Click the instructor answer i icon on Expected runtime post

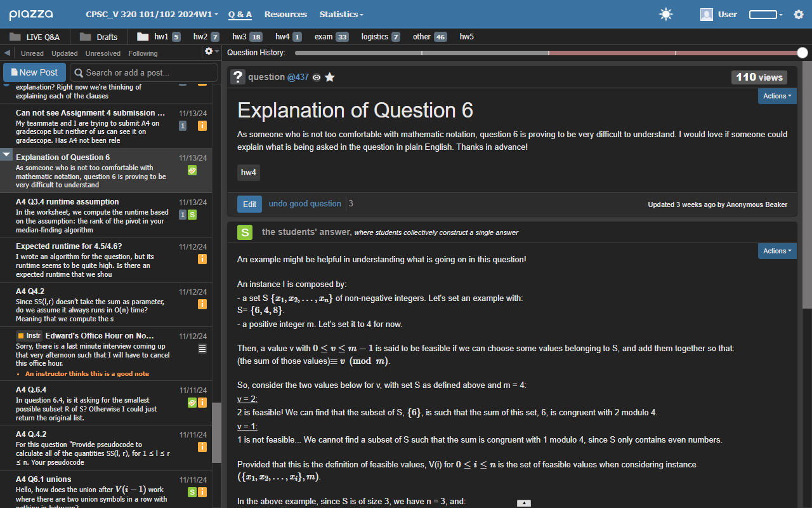[202, 259]
